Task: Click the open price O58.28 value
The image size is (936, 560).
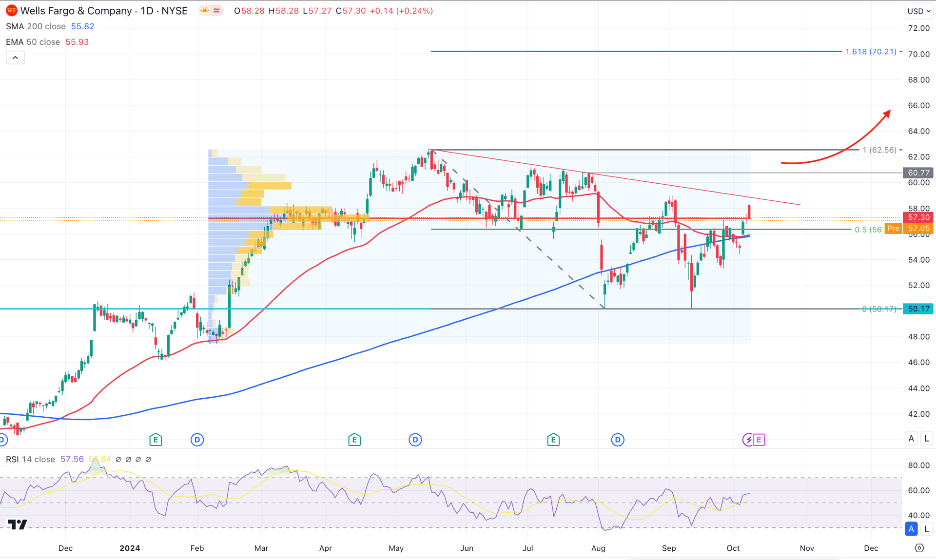Action: (x=250, y=11)
